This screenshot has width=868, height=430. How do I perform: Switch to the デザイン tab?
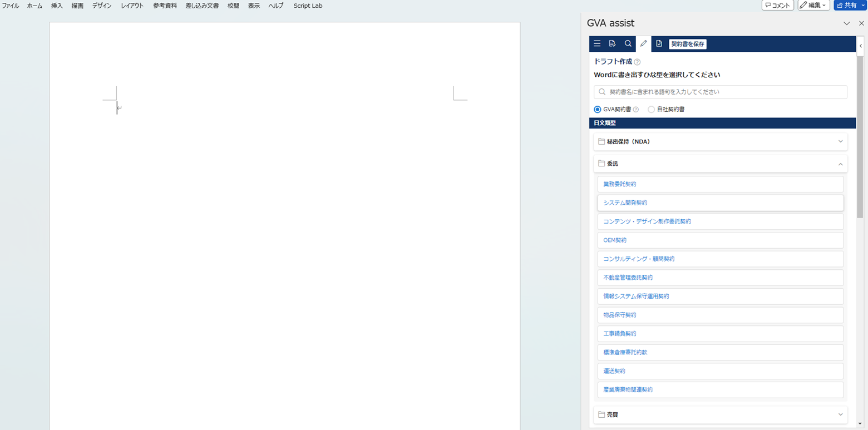point(102,6)
